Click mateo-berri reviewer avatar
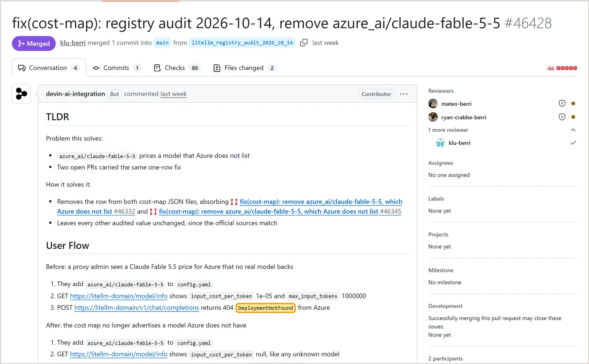This screenshot has width=589, height=364. pyautogui.click(x=433, y=104)
